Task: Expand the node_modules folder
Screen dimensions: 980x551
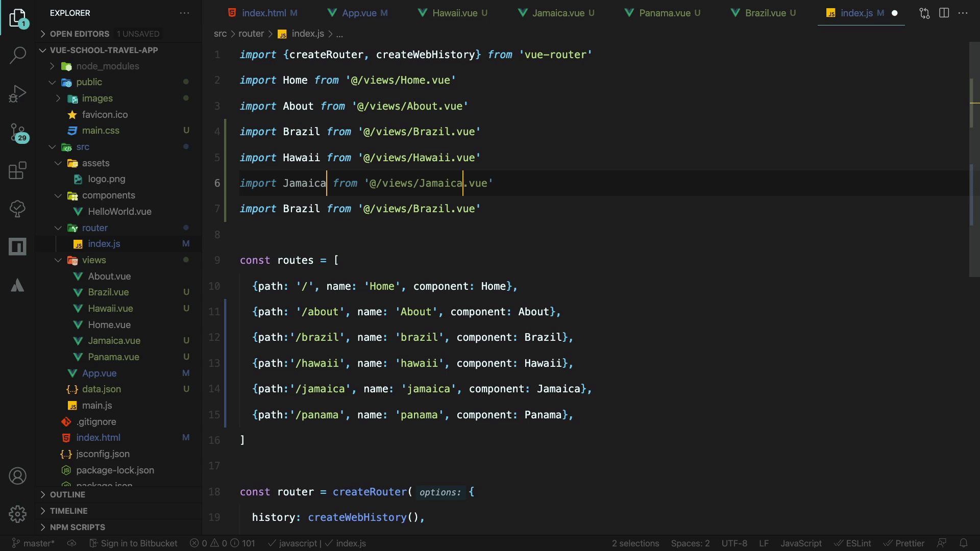Action: [x=107, y=66]
